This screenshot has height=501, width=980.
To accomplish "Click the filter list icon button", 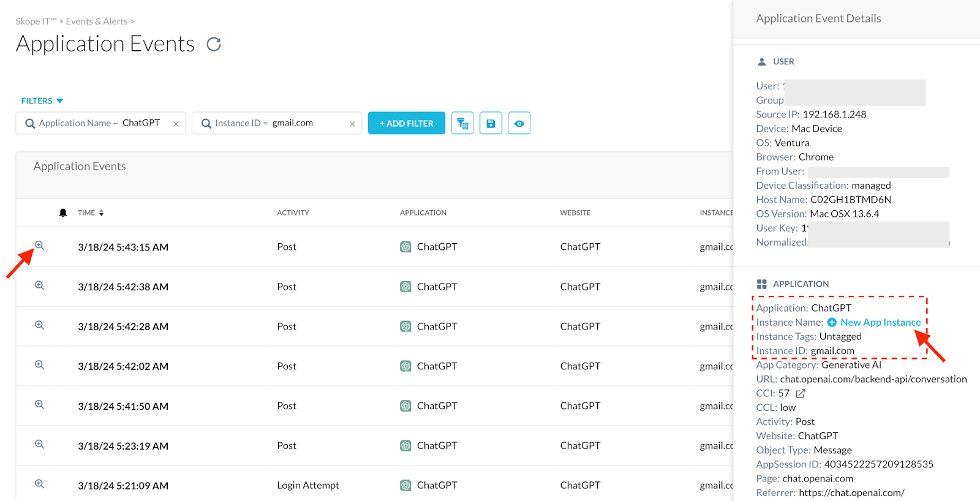I will coord(462,123).
